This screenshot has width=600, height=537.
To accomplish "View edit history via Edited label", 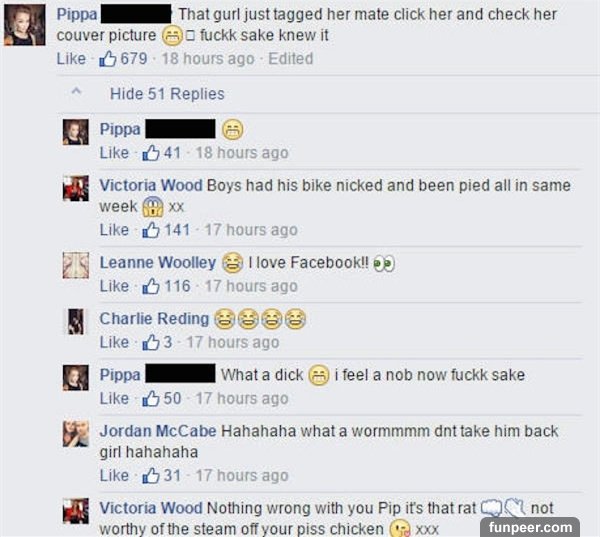I will tap(291, 59).
